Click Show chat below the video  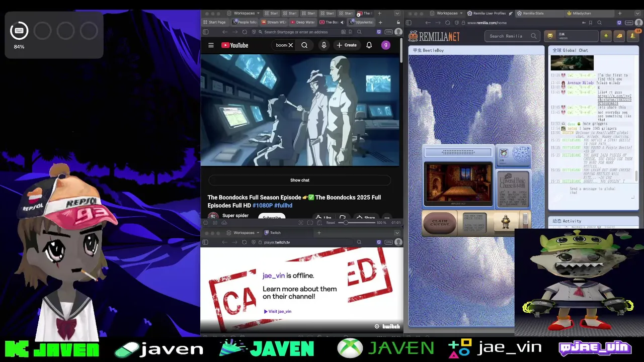pos(300,180)
